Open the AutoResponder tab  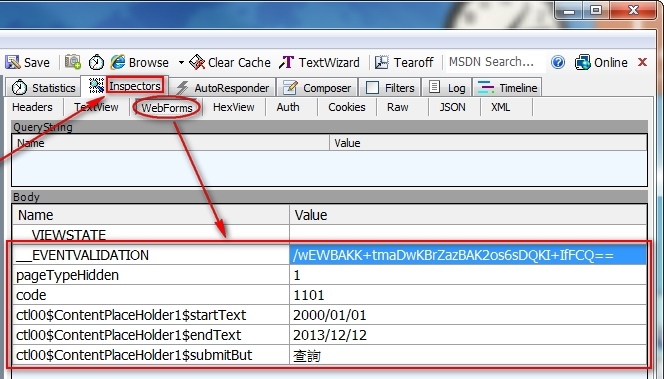[223, 88]
